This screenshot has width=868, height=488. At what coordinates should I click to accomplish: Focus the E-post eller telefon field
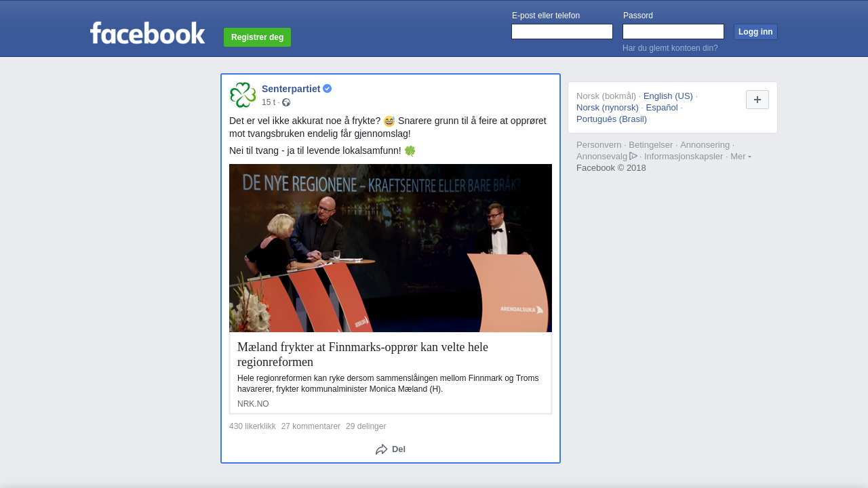click(562, 32)
